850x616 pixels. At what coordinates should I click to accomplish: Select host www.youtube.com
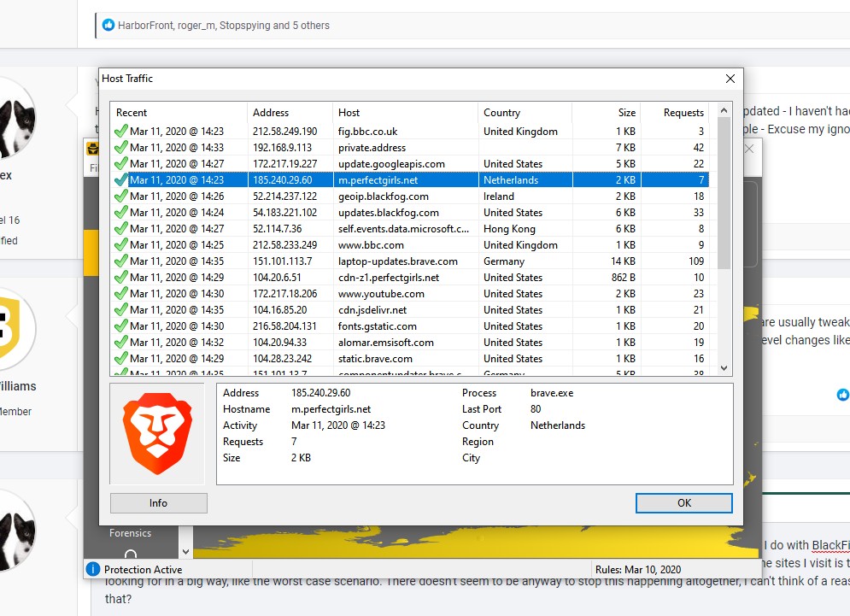pyautogui.click(x=381, y=294)
